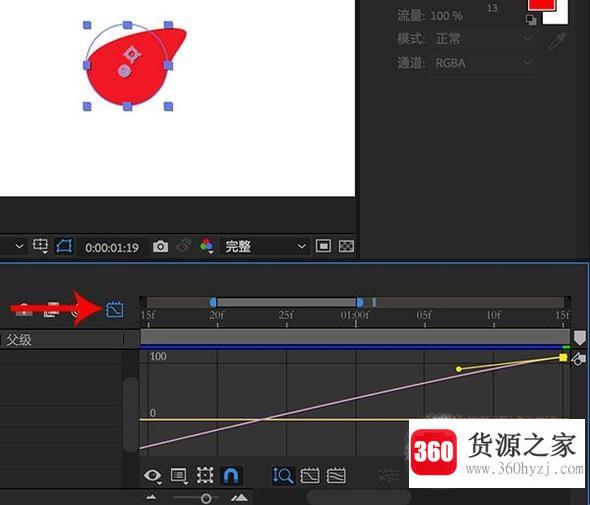Click the white background color swatch
The image size is (590, 505).
[561, 17]
